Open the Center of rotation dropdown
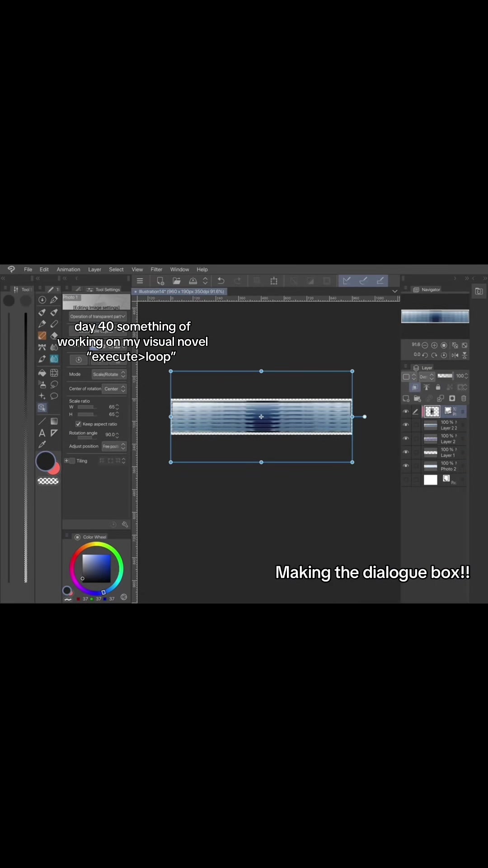 point(114,389)
